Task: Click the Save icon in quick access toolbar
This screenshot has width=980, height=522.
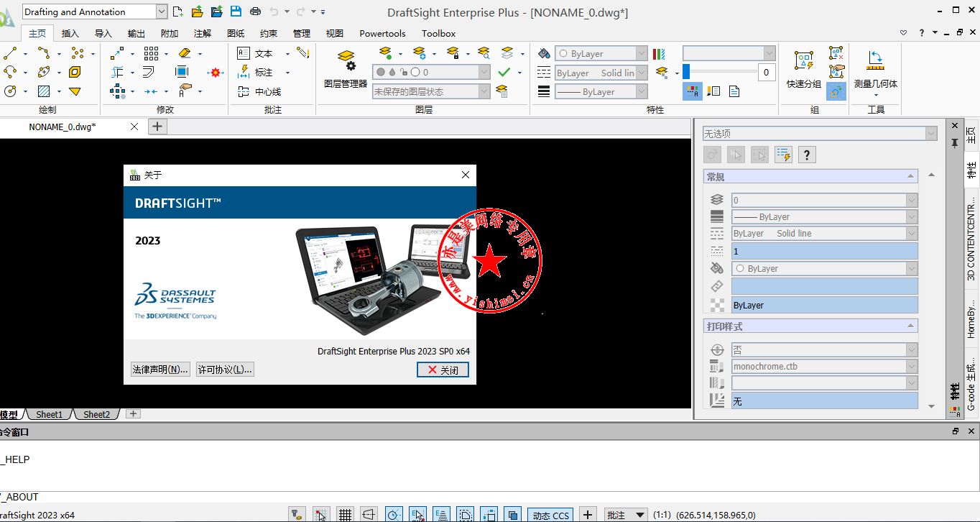Action: tap(236, 12)
